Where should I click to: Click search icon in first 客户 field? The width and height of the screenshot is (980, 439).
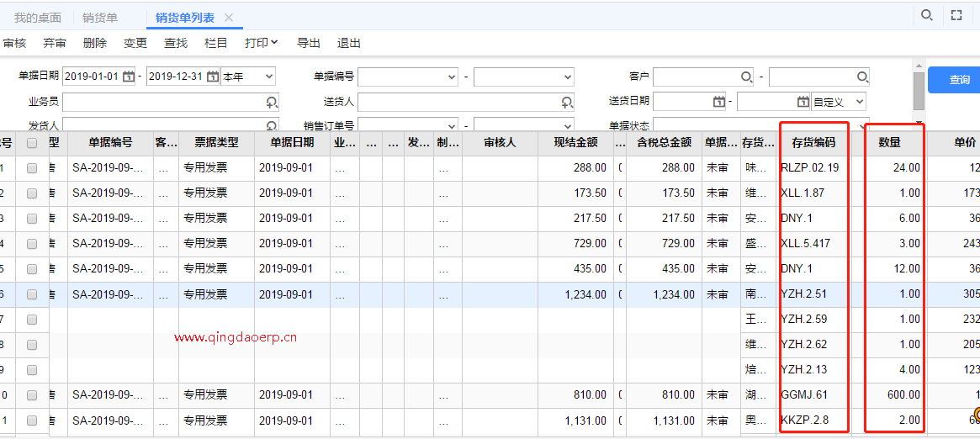(x=746, y=77)
